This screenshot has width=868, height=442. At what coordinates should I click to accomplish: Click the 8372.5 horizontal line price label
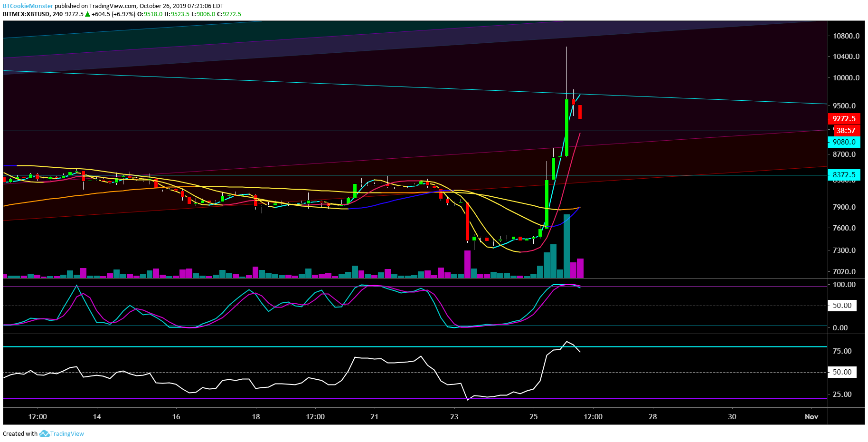pos(844,174)
